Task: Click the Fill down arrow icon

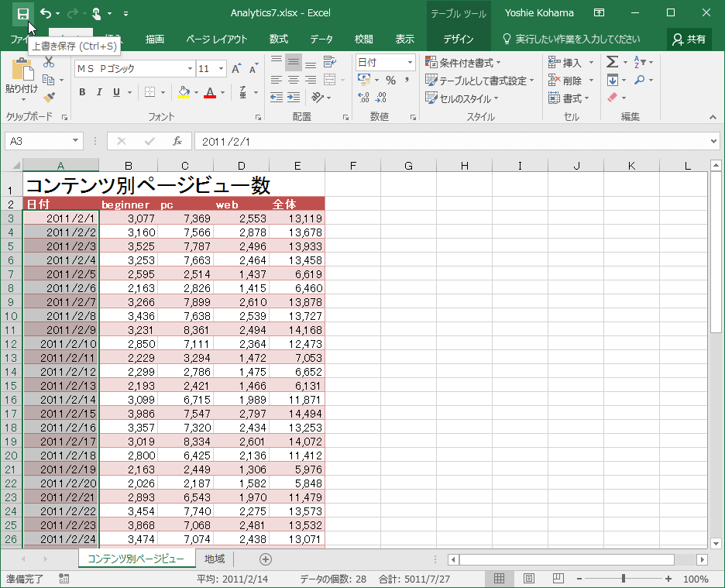Action: 613,80
